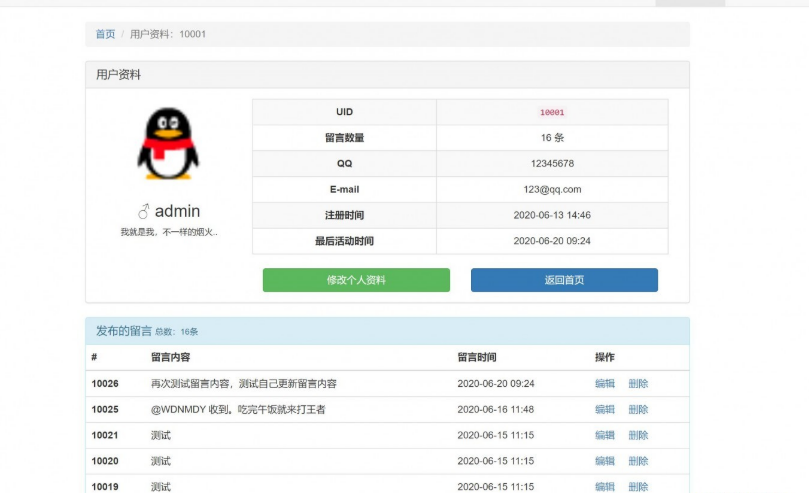Click the 修改个人资料 green button

(356, 280)
